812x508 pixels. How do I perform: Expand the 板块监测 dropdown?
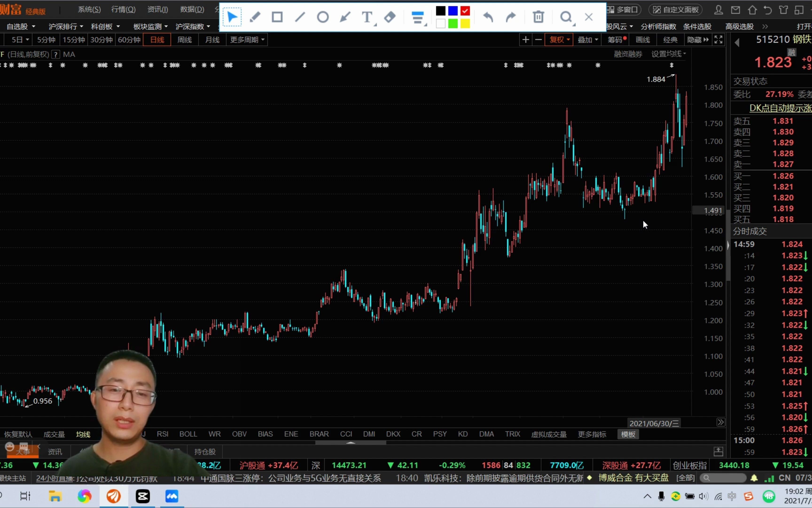(x=150, y=26)
